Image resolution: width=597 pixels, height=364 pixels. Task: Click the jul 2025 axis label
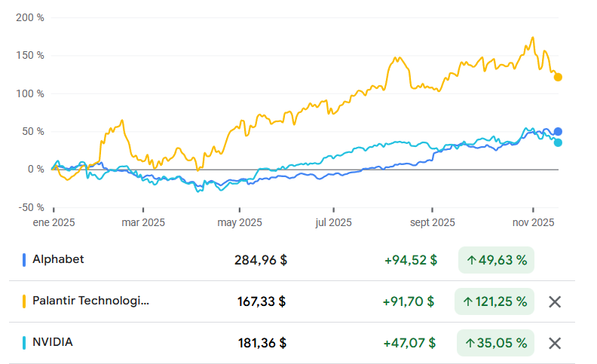point(334,222)
